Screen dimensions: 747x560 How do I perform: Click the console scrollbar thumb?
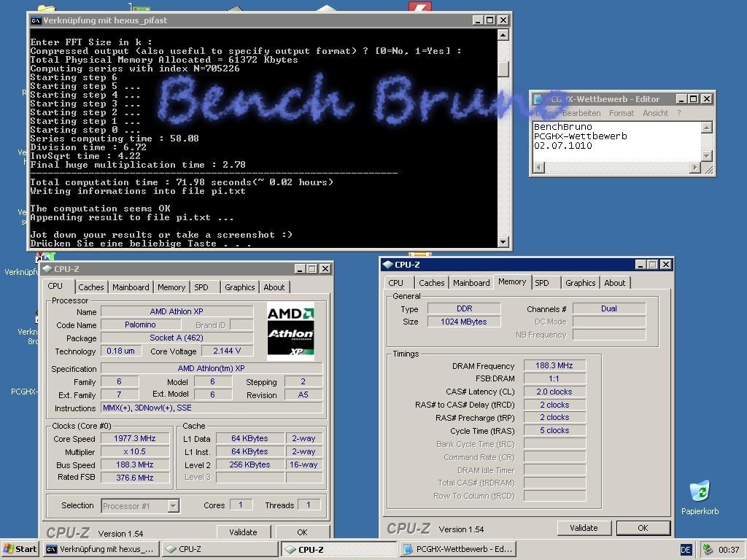[503, 69]
